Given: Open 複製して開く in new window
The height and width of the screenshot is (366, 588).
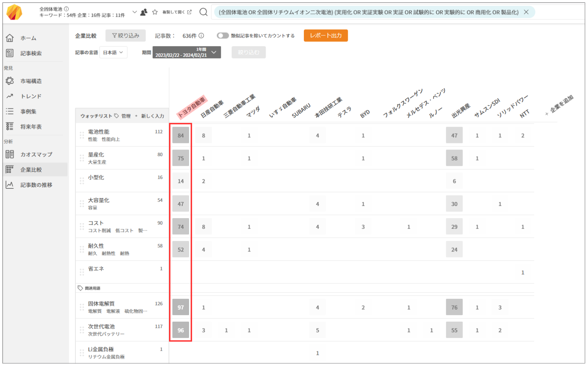Looking at the screenshot, I should click(177, 12).
